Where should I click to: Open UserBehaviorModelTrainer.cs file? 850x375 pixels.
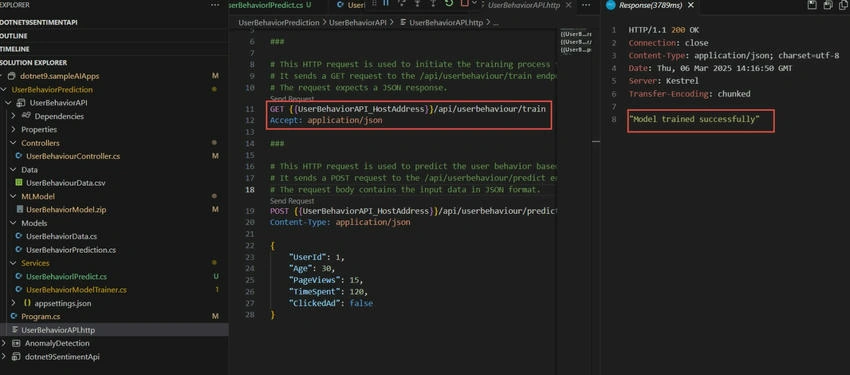76,290
